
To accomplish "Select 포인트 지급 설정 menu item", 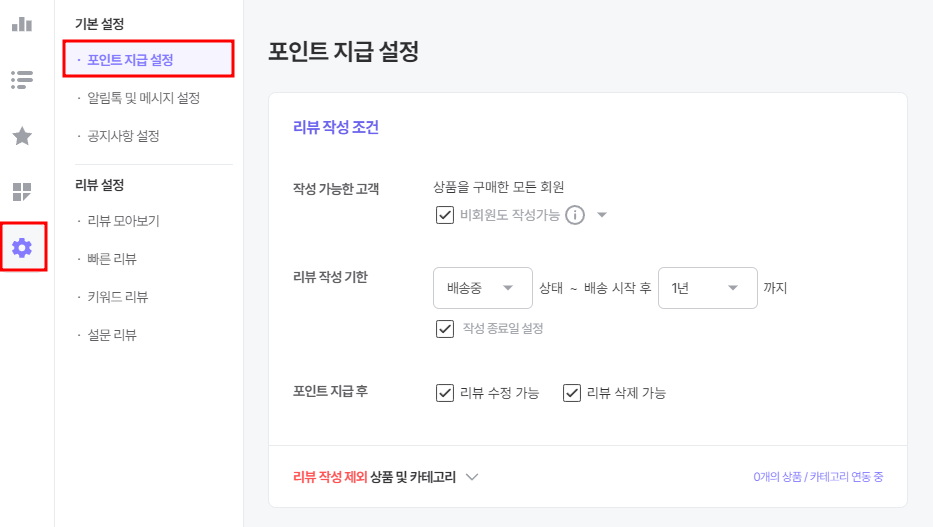I will tap(148, 59).
